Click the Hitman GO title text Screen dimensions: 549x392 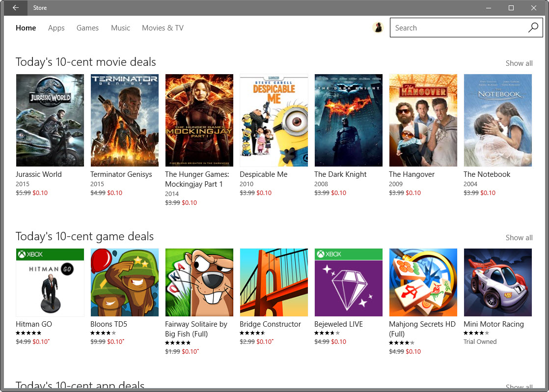pyautogui.click(x=34, y=324)
